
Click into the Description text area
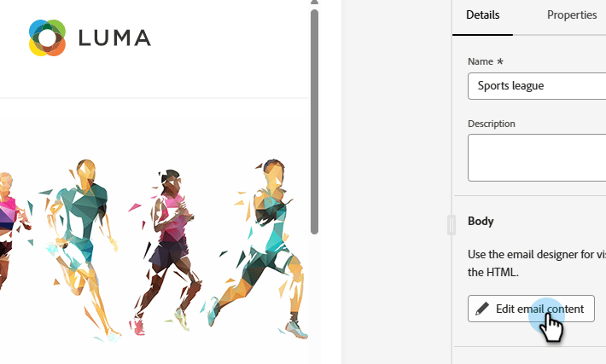point(537,157)
